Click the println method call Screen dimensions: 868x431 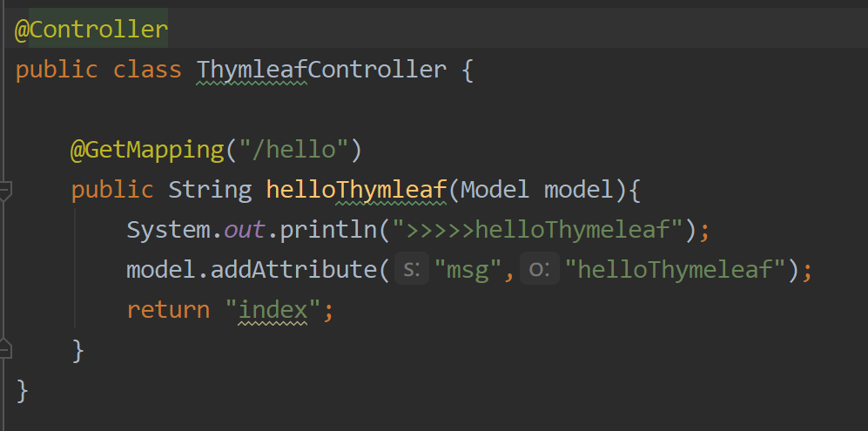[x=329, y=230]
